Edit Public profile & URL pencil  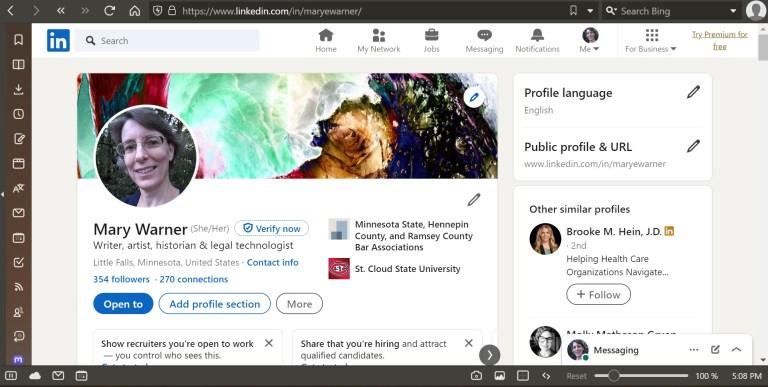693,146
